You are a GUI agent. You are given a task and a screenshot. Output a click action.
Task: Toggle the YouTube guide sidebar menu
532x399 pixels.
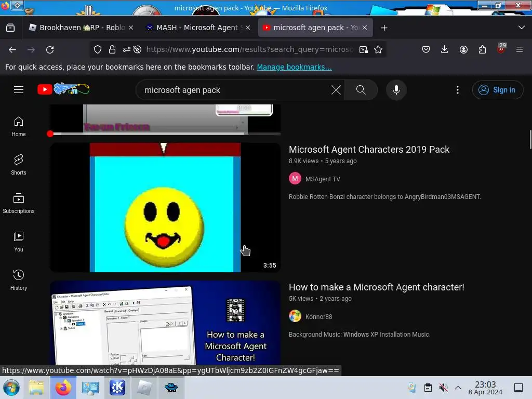pos(19,89)
